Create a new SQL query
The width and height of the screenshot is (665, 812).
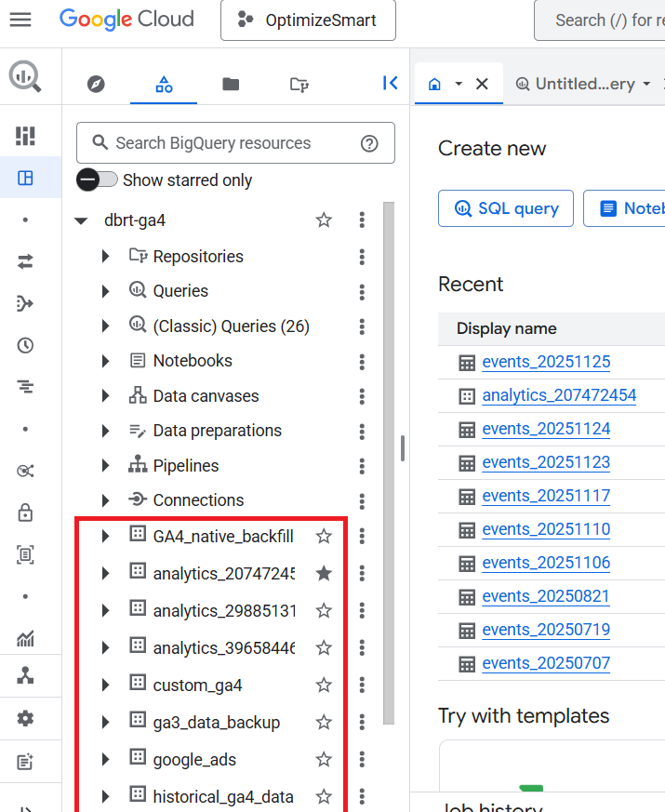[x=505, y=208]
